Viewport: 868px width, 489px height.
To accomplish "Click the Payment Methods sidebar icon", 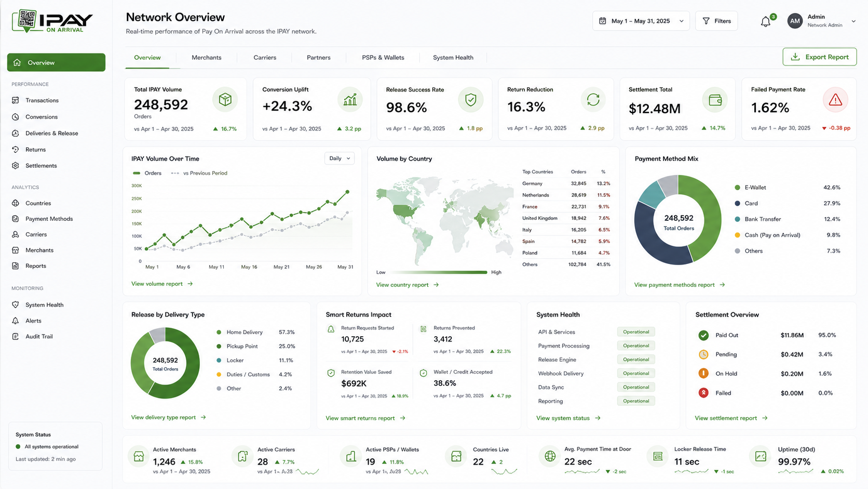I will click(x=16, y=219).
